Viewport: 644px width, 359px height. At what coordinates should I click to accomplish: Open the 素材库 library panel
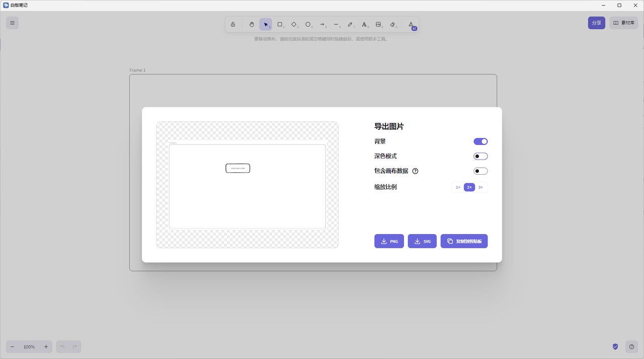coord(623,23)
